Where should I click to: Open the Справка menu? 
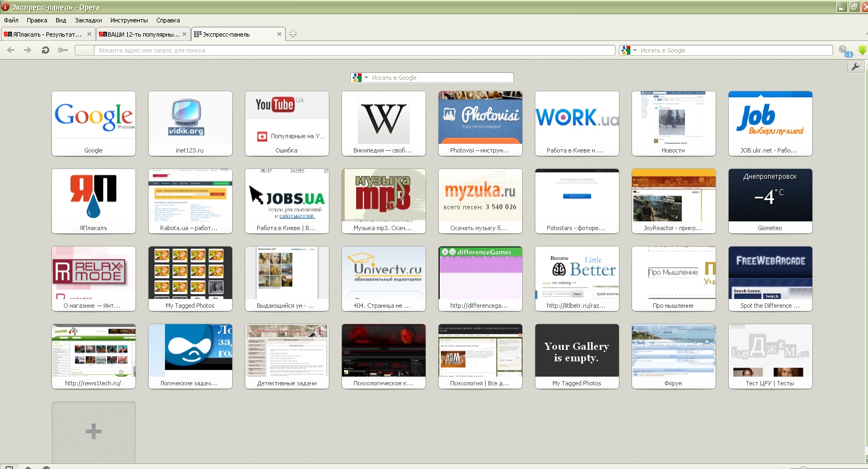(x=168, y=20)
